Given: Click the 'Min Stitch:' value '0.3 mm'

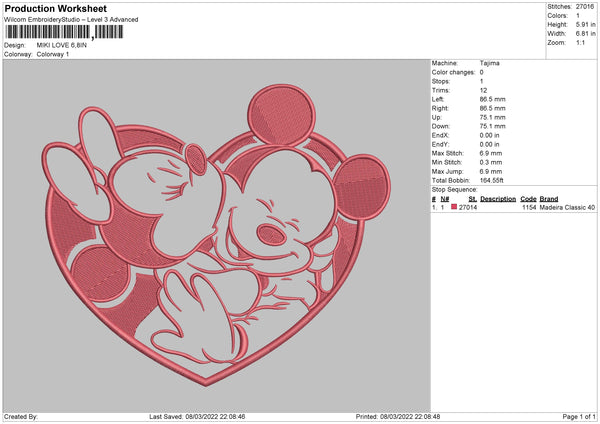Looking at the screenshot, I should (x=491, y=162).
